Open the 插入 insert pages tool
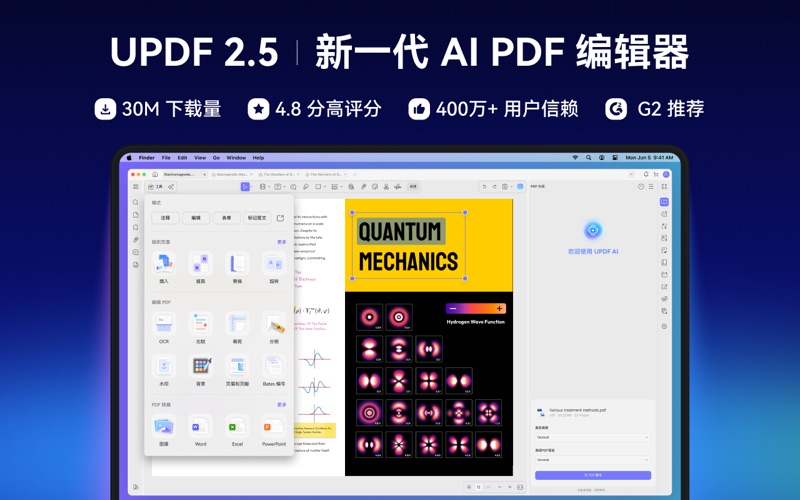The height and width of the screenshot is (500, 800). 164,267
